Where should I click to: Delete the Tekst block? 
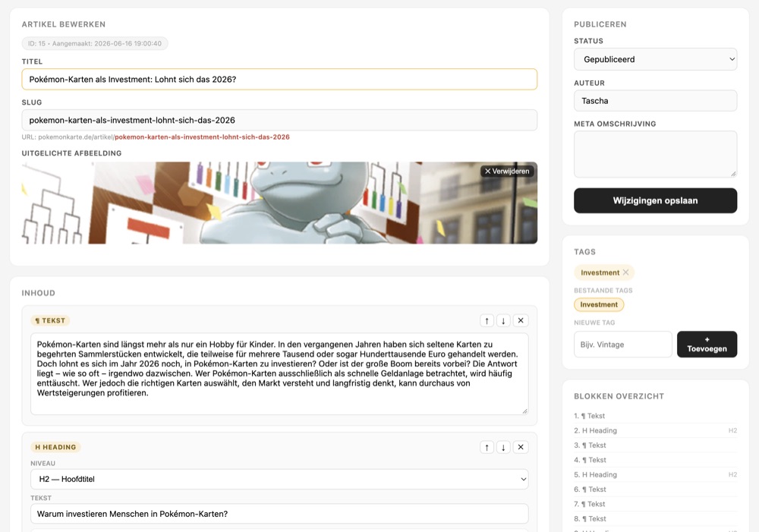click(x=521, y=320)
